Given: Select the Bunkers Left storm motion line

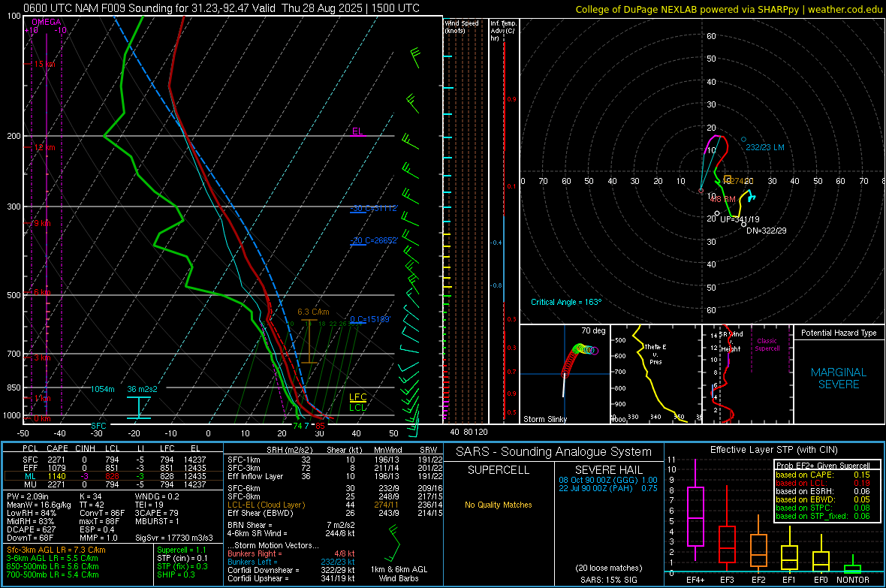Looking at the screenshot, I should point(291,562).
